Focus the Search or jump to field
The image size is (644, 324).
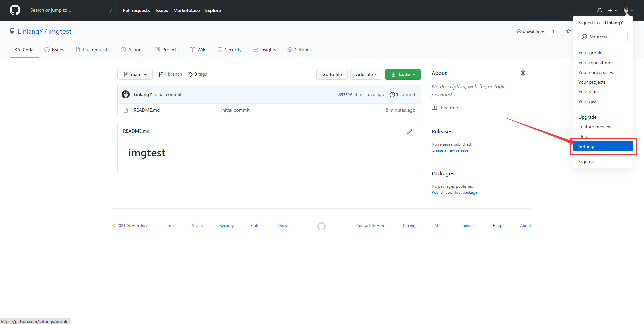point(71,10)
